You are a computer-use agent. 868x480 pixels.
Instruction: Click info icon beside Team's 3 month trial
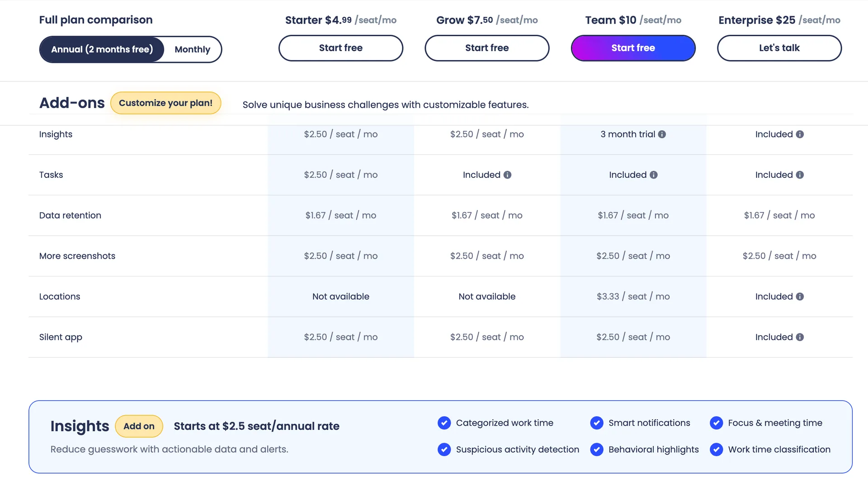click(x=662, y=134)
